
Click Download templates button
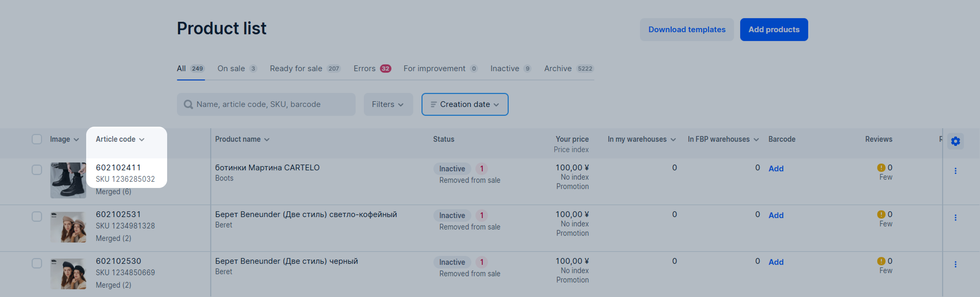[687, 30]
